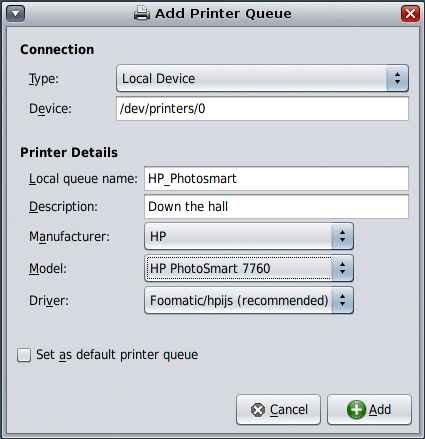
Task: Open the connection Type dropdown
Action: tap(262, 78)
